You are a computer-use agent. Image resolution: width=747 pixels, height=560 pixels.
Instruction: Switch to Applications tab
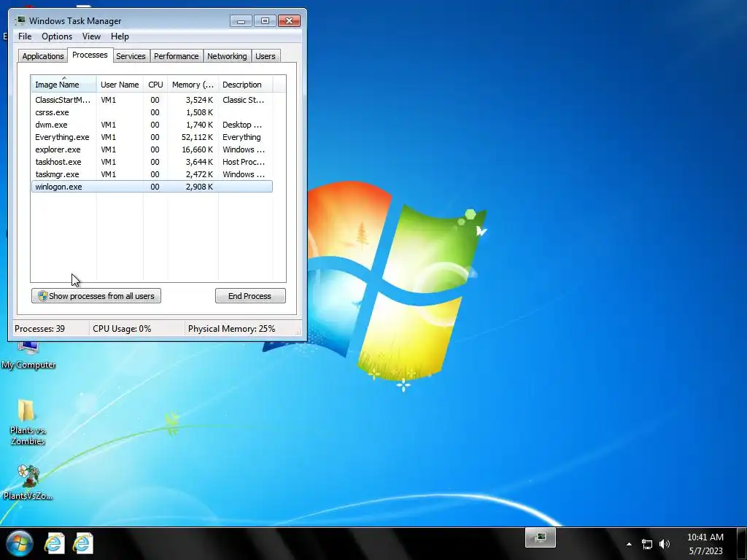click(x=43, y=56)
